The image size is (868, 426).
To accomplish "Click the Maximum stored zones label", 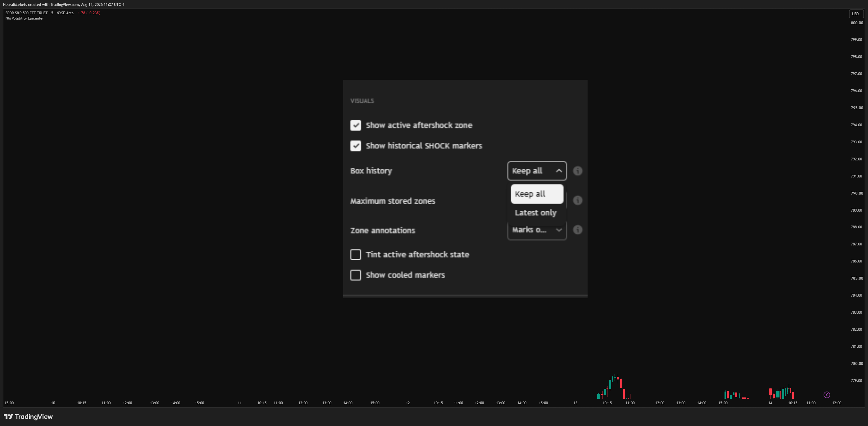I will [x=393, y=201].
